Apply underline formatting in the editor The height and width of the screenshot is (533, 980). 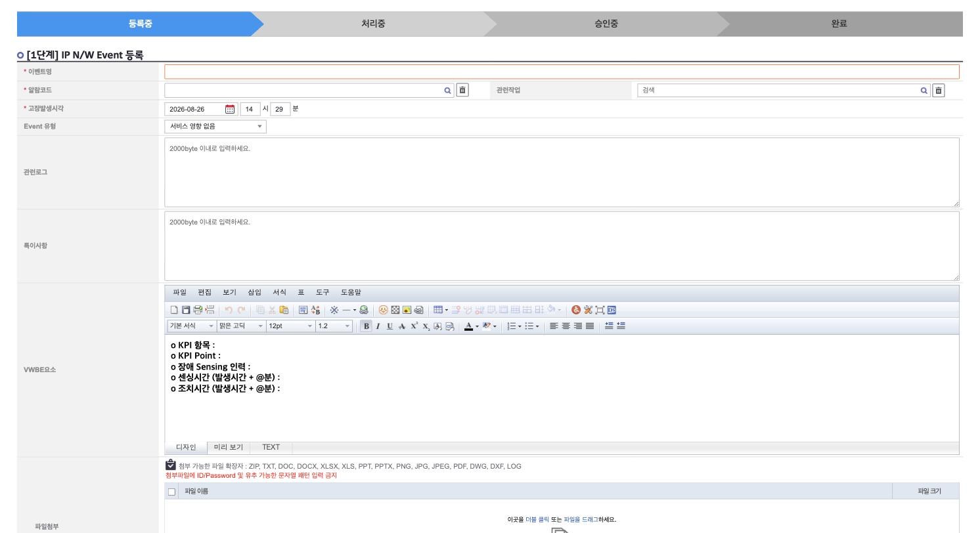tap(390, 326)
